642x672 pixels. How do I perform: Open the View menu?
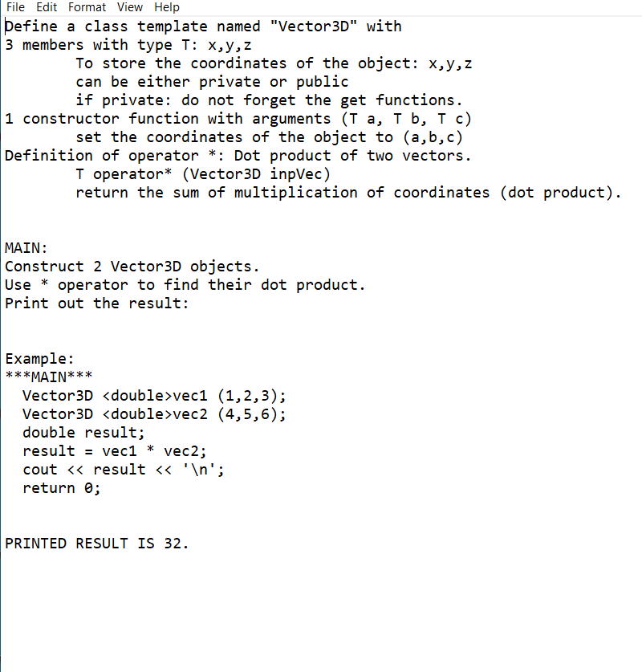[129, 7]
